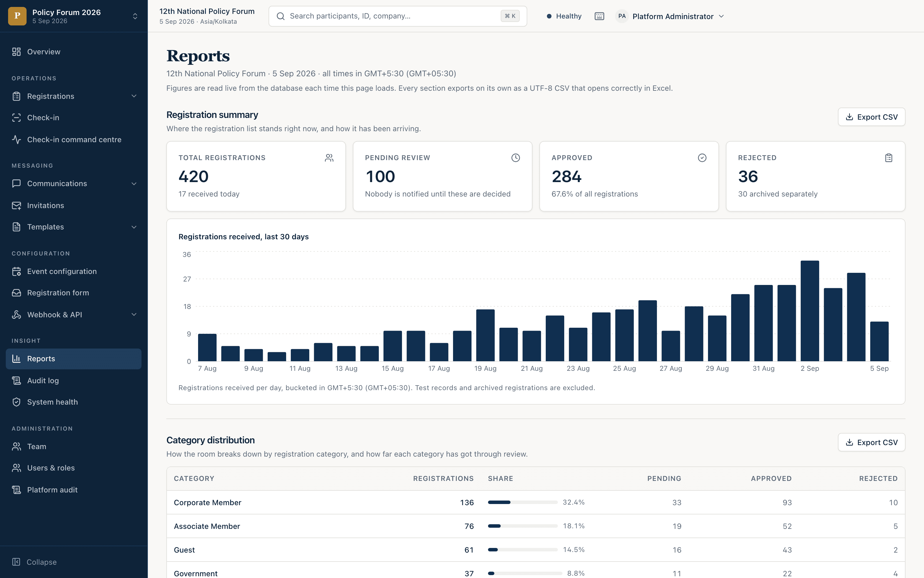Expand the Communications submenu chevron
924x578 pixels.
134,184
